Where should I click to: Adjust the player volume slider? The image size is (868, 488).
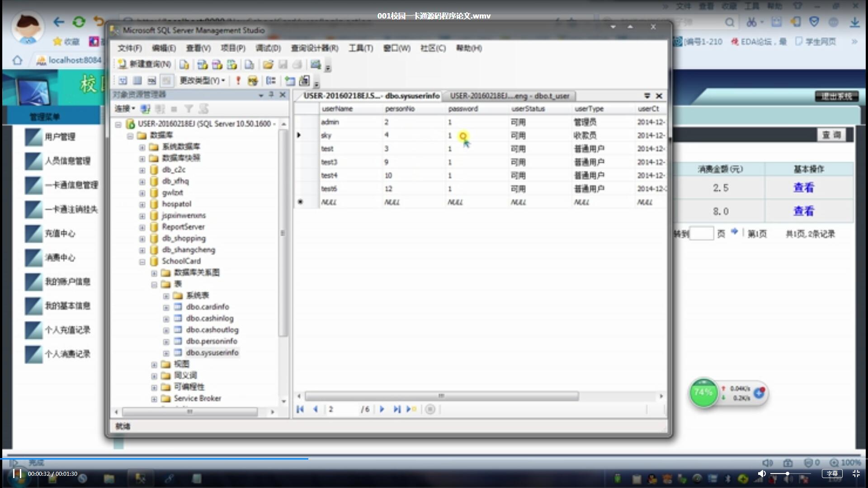click(x=790, y=474)
